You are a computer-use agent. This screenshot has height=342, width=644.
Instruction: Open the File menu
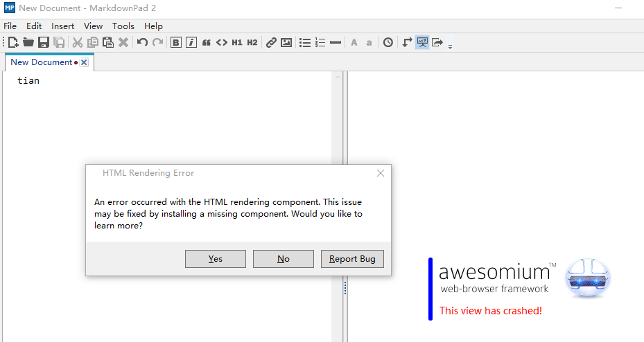(x=10, y=26)
